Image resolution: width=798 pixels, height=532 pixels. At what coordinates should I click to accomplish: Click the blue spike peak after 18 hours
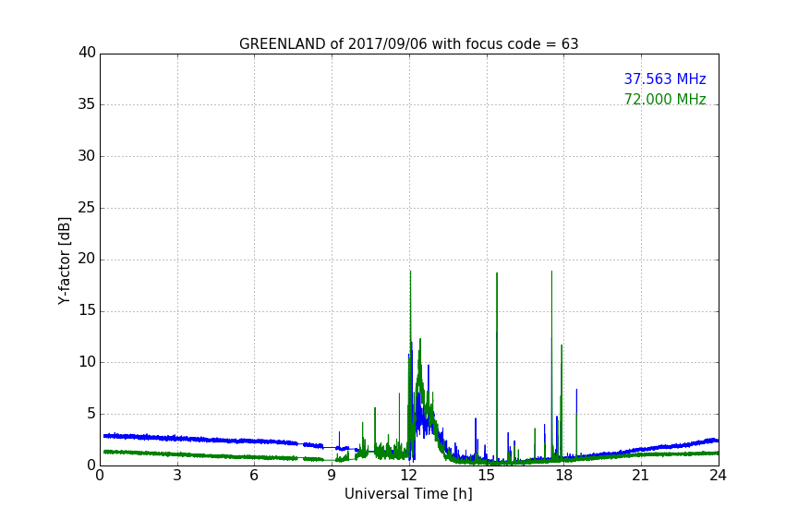click(x=576, y=390)
